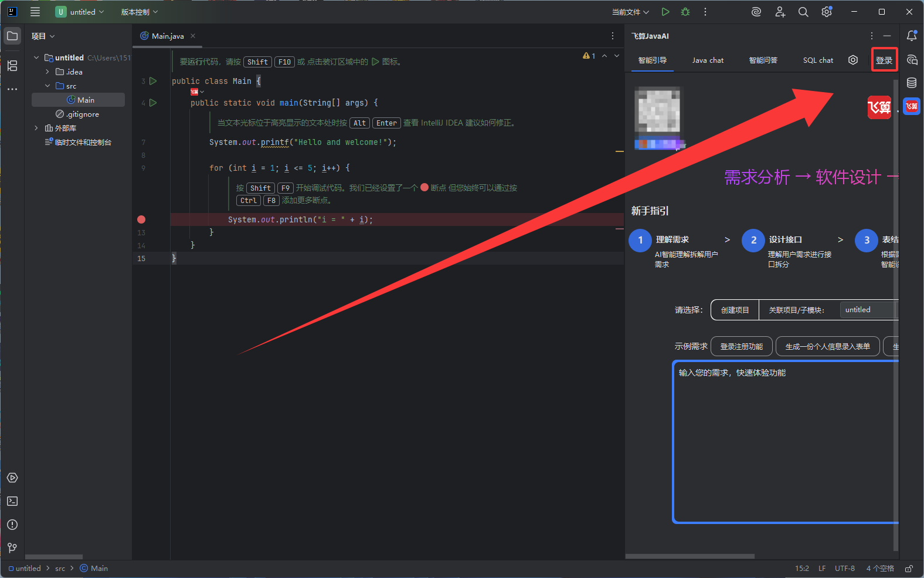Open the 版本控制 dropdown

(x=140, y=12)
